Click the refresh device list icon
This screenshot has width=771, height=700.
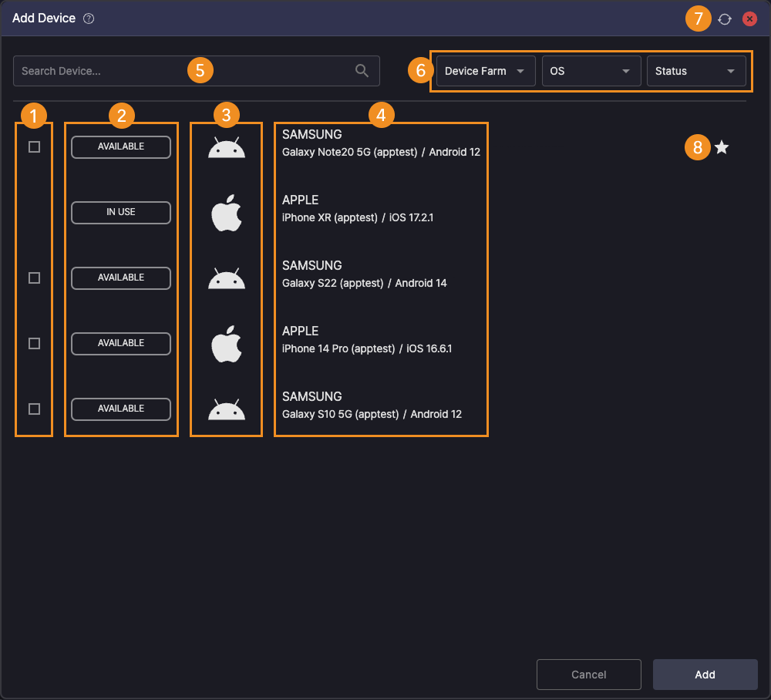click(x=725, y=19)
